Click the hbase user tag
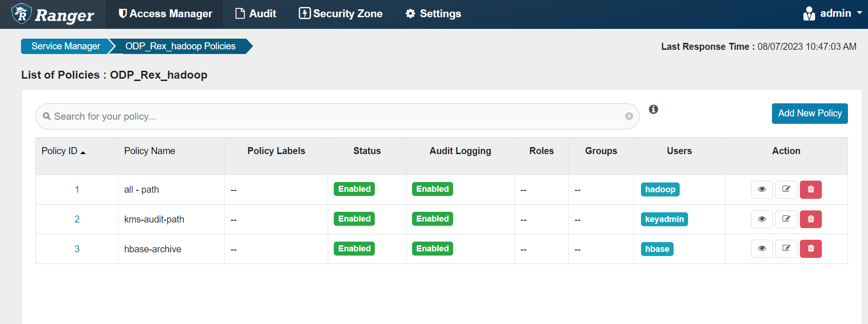 (657, 249)
